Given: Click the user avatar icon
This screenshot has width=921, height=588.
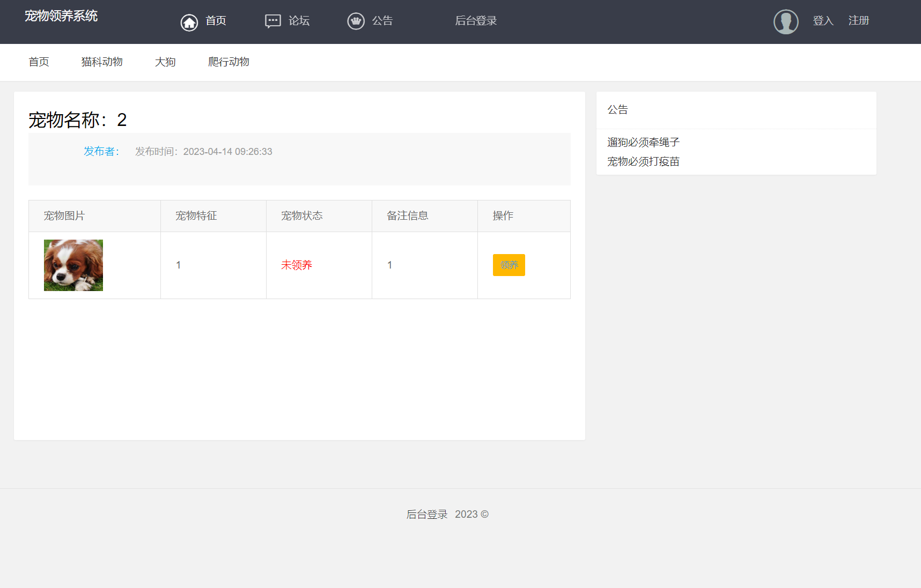Looking at the screenshot, I should [x=785, y=22].
